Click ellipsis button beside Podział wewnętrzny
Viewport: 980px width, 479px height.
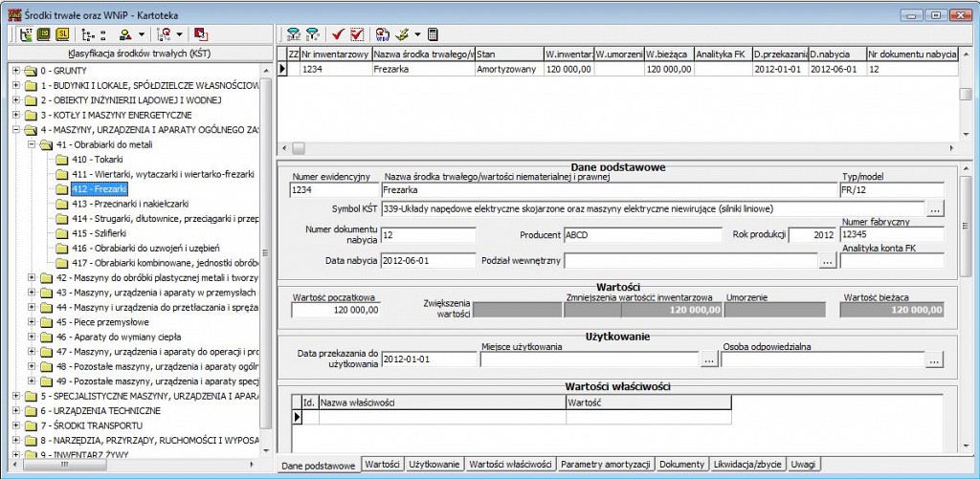[827, 261]
